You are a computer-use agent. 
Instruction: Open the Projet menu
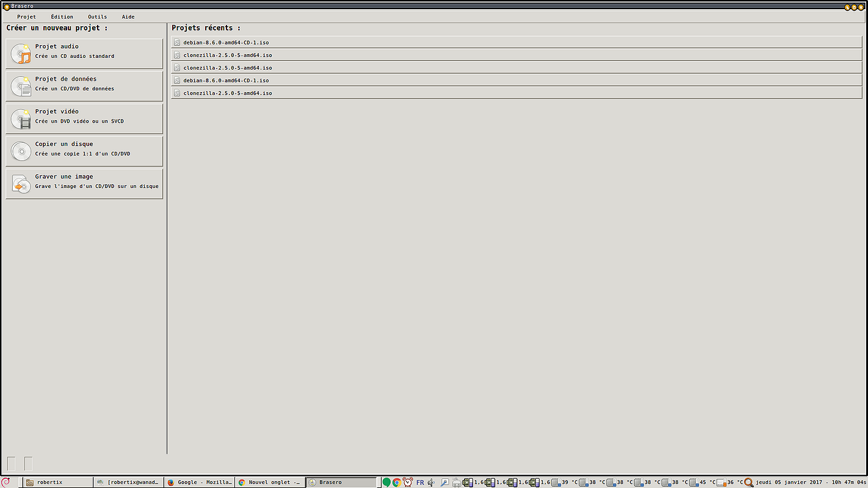26,16
